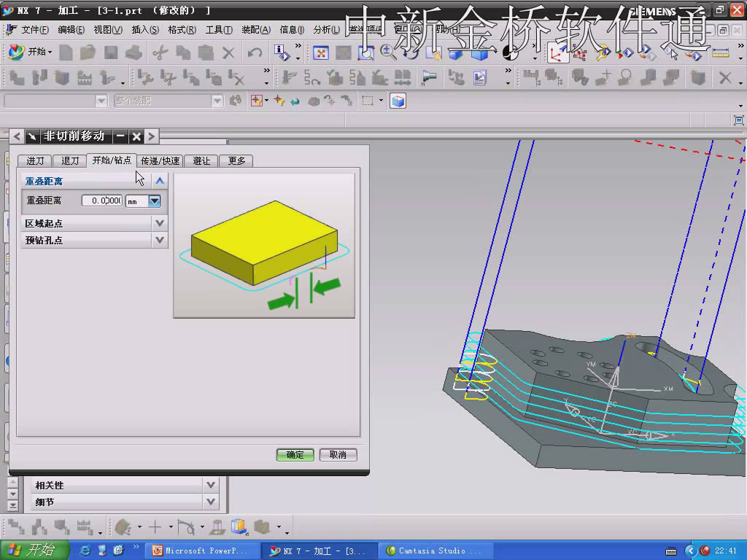Screen dimensions: 747x560
Task: Switch to the 退刀 tab
Action: click(x=70, y=161)
